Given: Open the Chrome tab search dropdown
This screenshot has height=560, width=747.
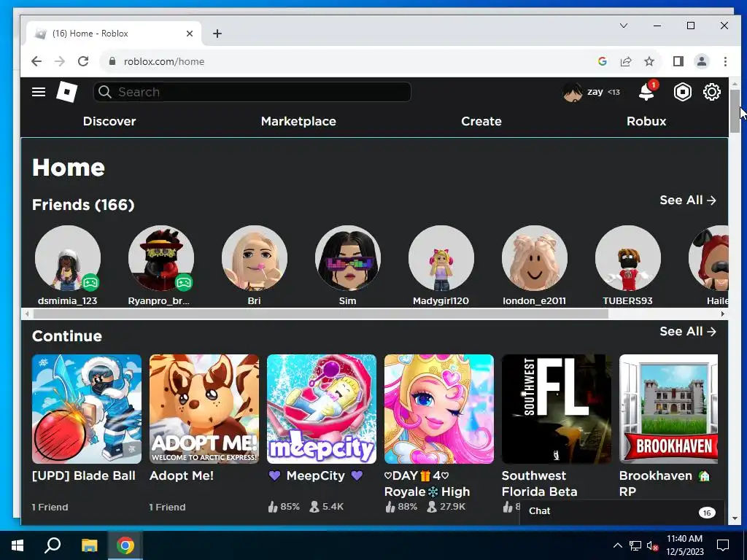Looking at the screenshot, I should click(624, 26).
